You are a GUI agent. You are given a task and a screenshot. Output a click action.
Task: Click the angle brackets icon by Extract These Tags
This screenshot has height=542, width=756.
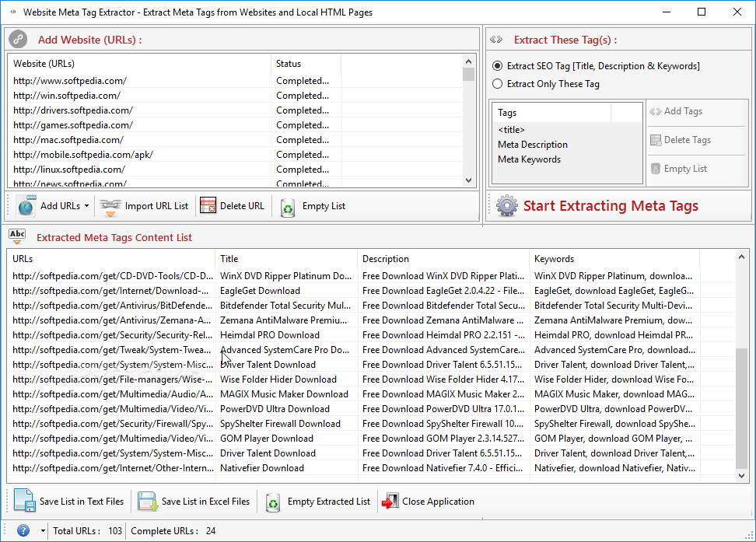496,40
